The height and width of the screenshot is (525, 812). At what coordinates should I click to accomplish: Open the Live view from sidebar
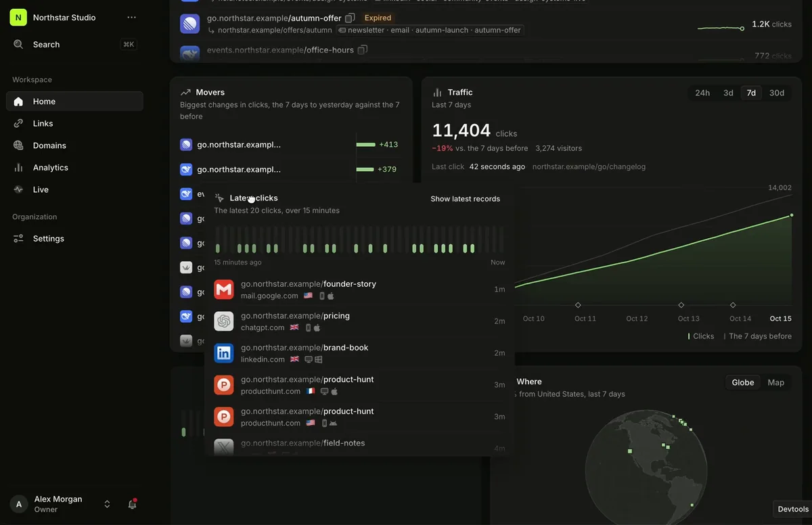(x=74, y=189)
